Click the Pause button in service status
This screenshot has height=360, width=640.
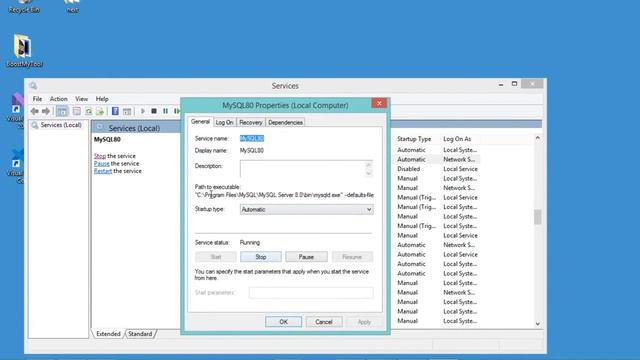306,257
